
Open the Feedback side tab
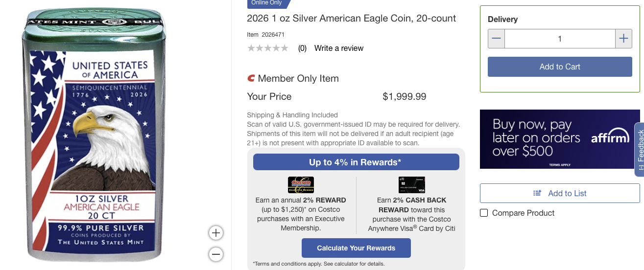pyautogui.click(x=640, y=149)
